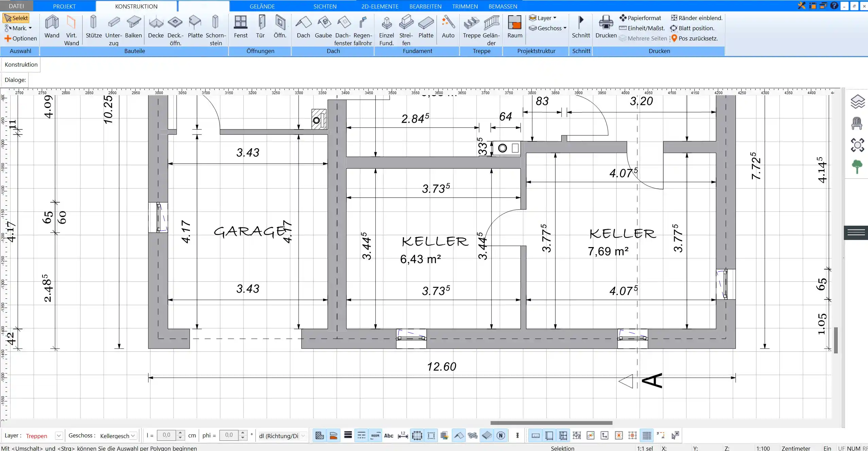
Task: Create a Schnitt section
Action: pyautogui.click(x=581, y=27)
